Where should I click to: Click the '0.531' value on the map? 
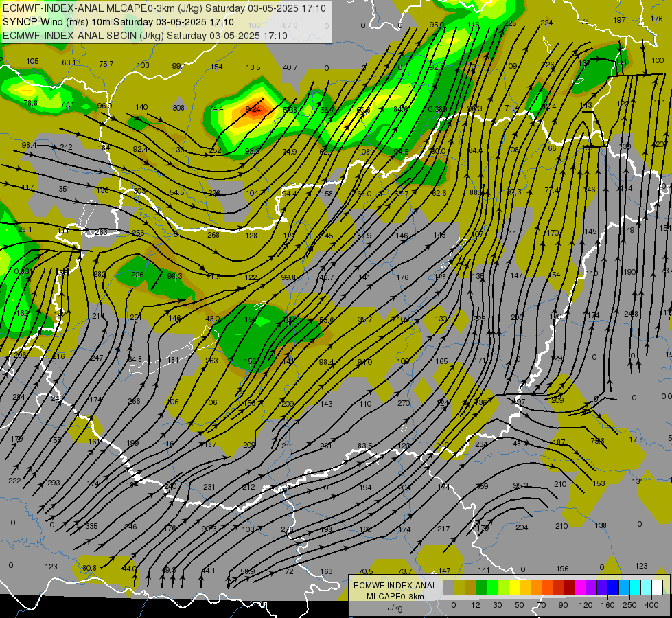pos(23,271)
